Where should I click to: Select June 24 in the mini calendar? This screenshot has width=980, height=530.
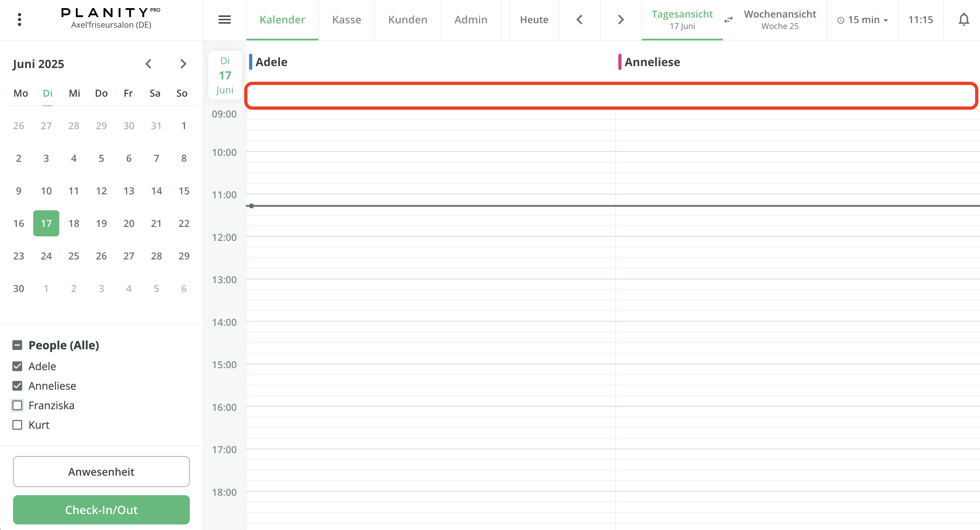pyautogui.click(x=46, y=256)
